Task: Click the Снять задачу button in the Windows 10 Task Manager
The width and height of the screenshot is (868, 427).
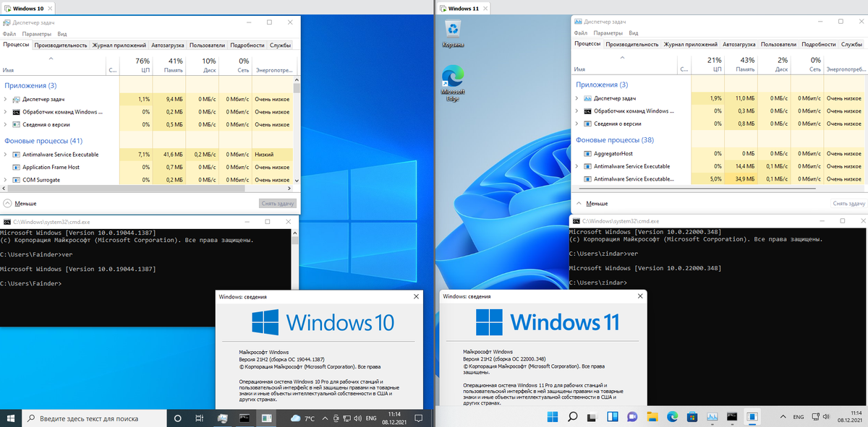Action: click(277, 204)
